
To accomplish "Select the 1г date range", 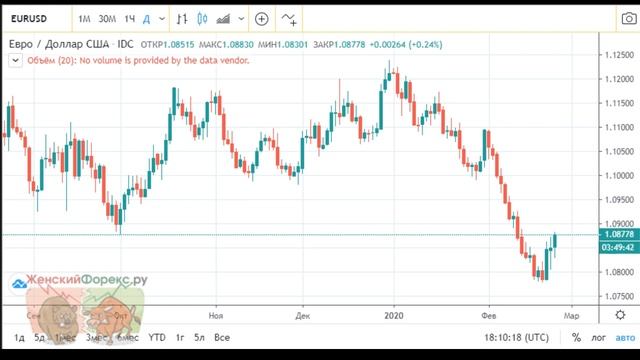I will 180,338.
